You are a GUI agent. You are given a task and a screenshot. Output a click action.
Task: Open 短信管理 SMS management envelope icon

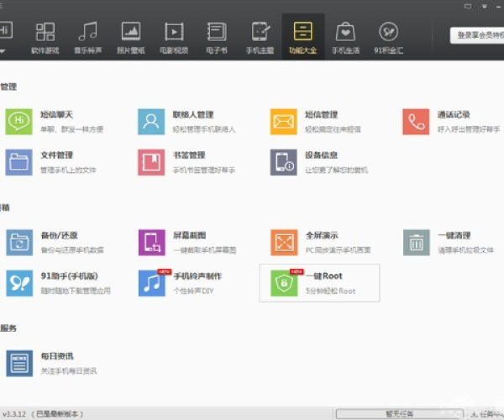point(284,122)
